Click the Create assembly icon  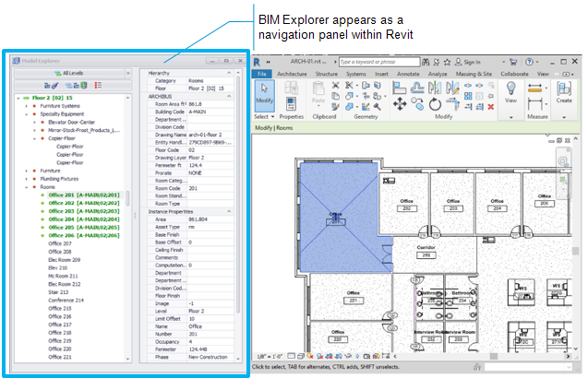564,89
